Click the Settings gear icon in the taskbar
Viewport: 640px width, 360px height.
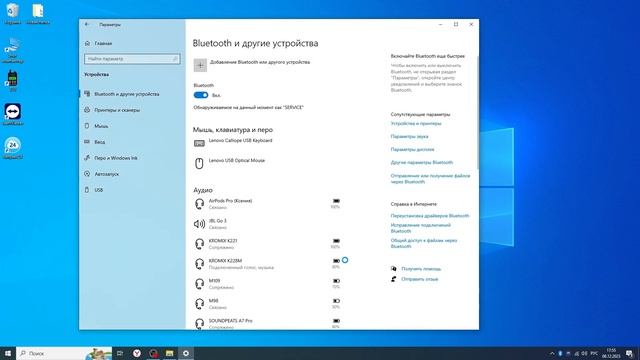[x=186, y=353]
